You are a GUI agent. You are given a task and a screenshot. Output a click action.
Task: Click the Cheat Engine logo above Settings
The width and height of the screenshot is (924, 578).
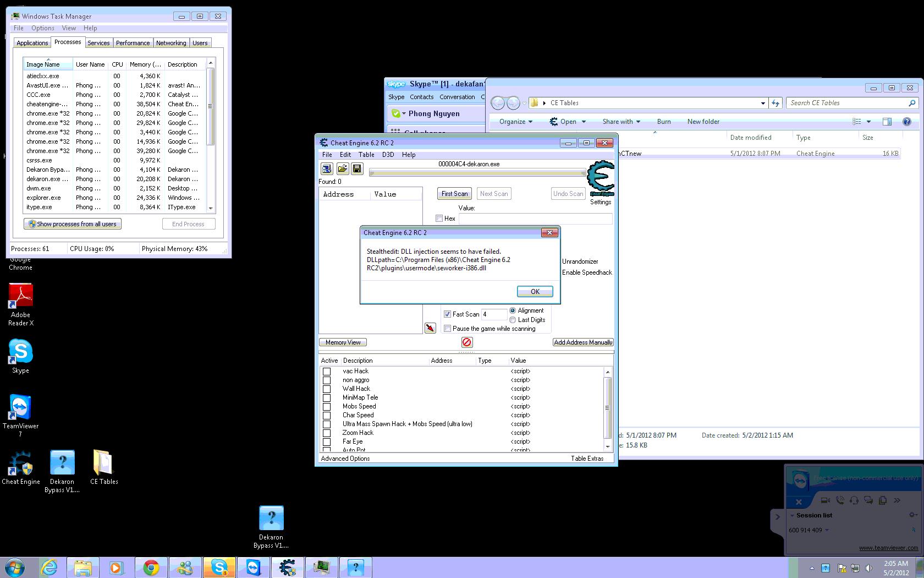600,178
